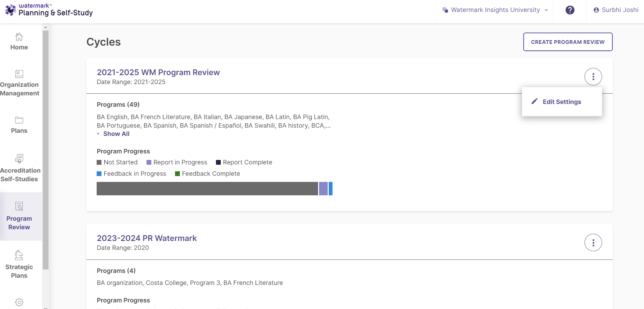This screenshot has height=309, width=644.
Task: Click the user account avatar icon
Action: 596,10
